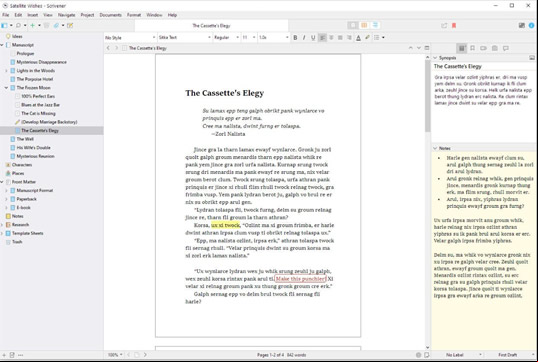Open the Navigate menu
The width and height of the screenshot is (538, 362).
[x=67, y=15]
